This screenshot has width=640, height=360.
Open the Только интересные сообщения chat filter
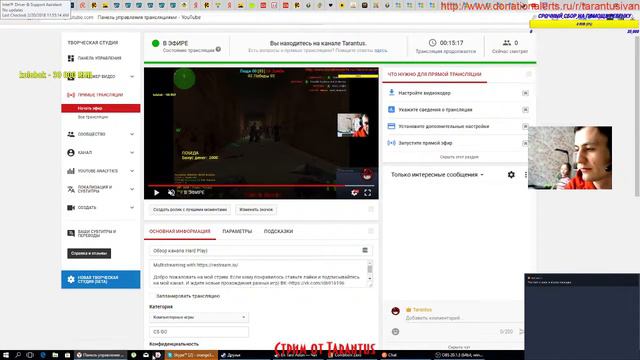click(437, 175)
